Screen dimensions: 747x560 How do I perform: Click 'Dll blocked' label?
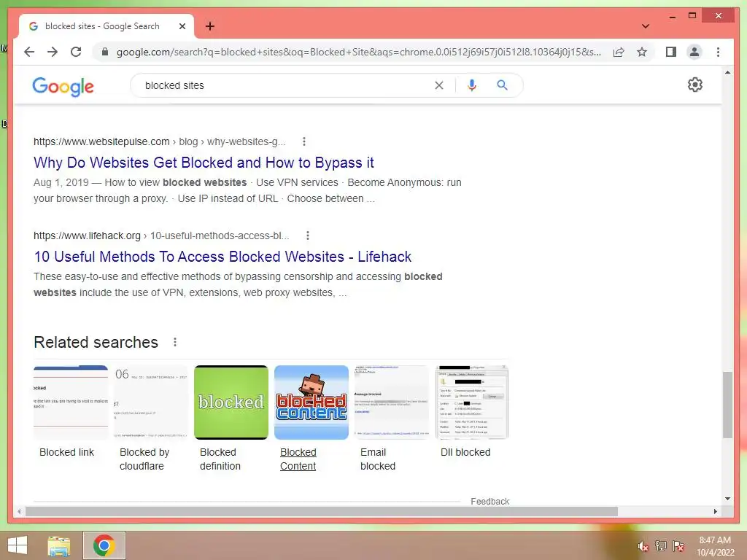click(x=465, y=452)
